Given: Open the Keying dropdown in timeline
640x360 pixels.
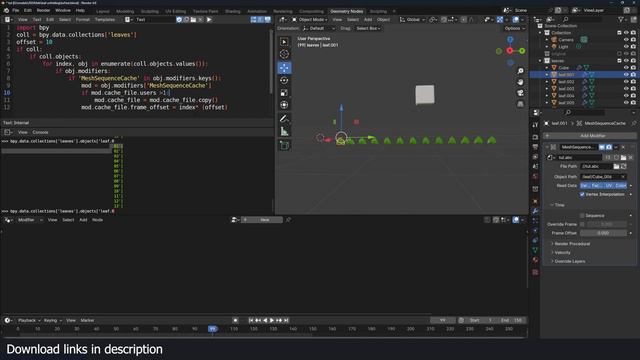Looking at the screenshot, I should point(53,320).
